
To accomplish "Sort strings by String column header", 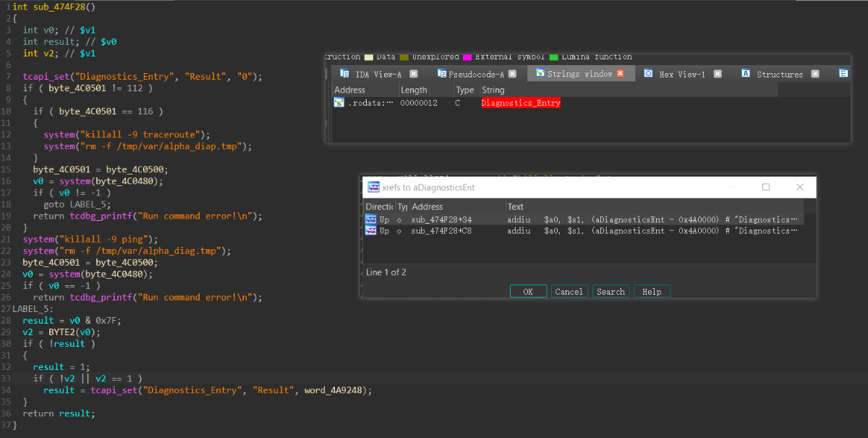I will point(629,90).
